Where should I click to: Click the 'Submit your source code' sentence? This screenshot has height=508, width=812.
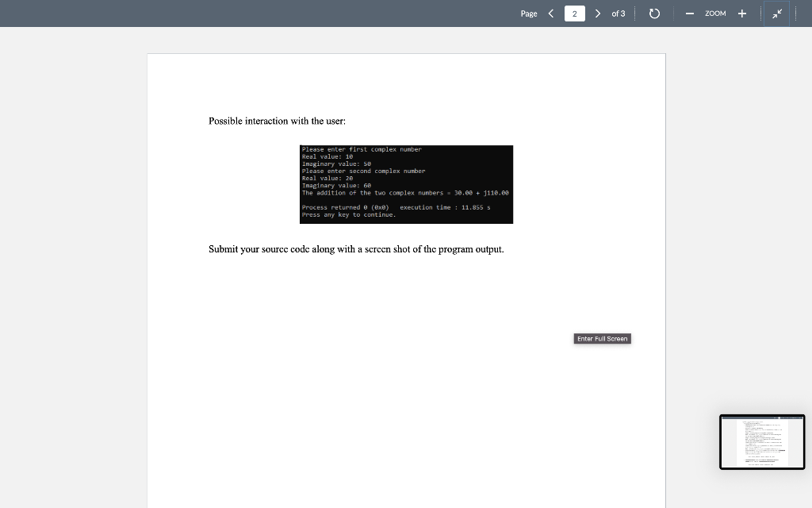click(x=356, y=248)
